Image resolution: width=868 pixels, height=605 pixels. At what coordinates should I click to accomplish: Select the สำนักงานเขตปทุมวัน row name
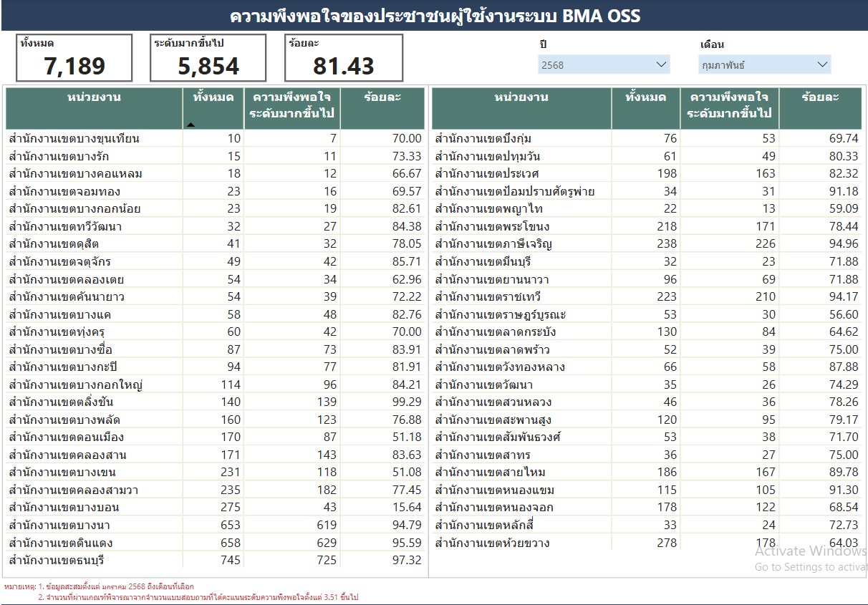[x=488, y=156]
